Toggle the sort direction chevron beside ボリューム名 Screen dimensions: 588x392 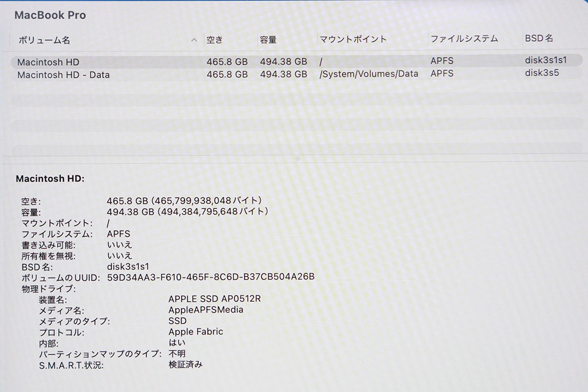tap(194, 40)
